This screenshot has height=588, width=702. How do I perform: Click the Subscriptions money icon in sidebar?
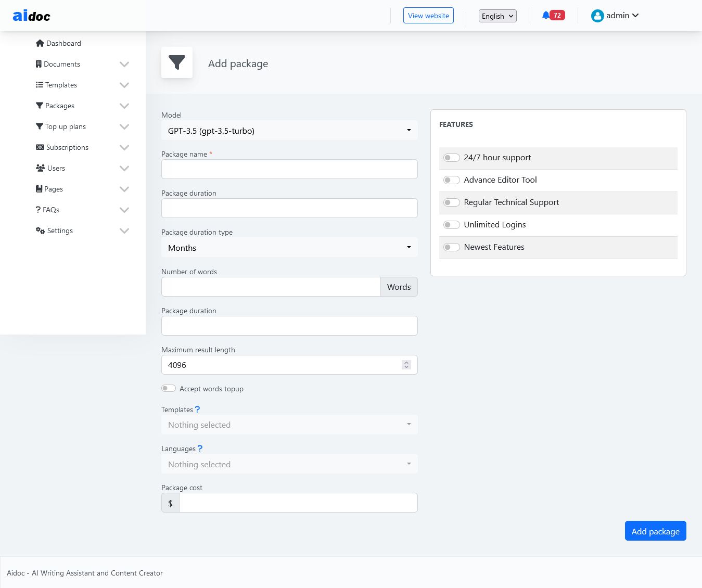tap(40, 147)
